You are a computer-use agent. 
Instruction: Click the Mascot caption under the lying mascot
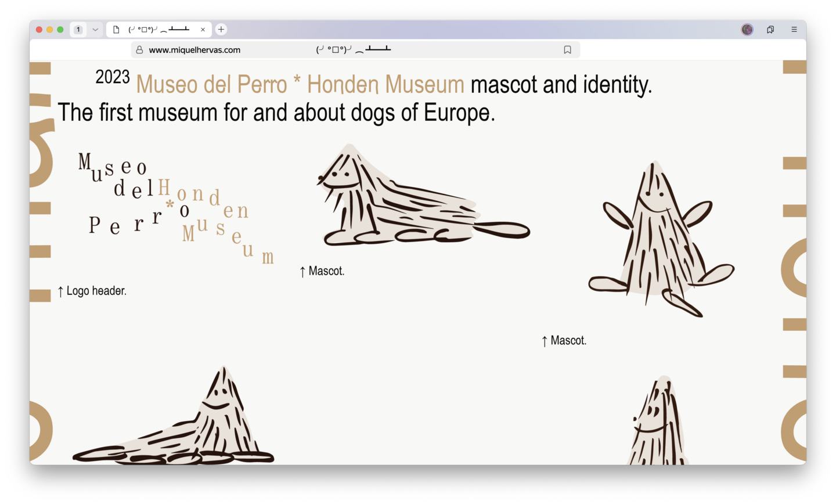point(322,271)
